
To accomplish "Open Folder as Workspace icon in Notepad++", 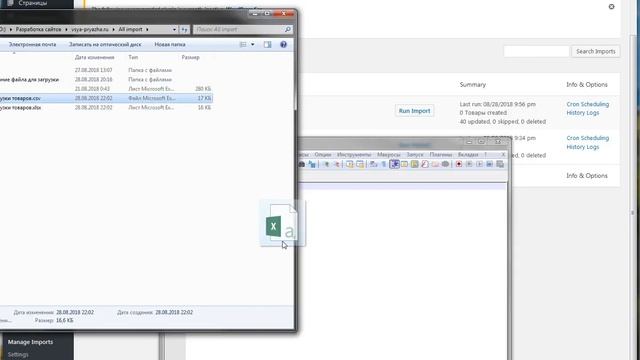I will pos(435,164).
